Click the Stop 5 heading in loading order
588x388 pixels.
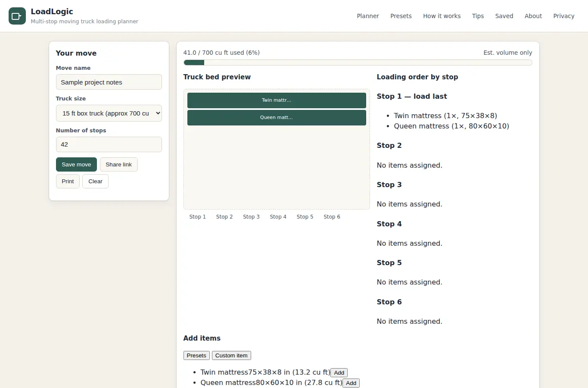coord(389,263)
